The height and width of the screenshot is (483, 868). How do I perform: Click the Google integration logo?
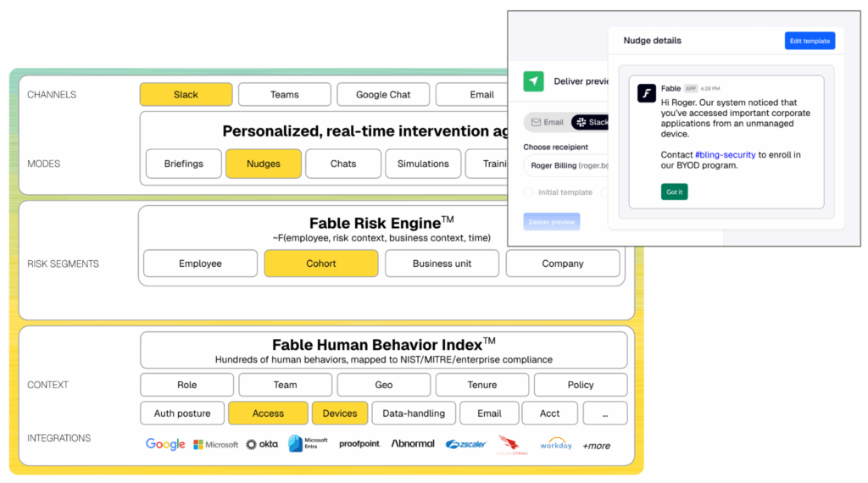pyautogui.click(x=165, y=444)
